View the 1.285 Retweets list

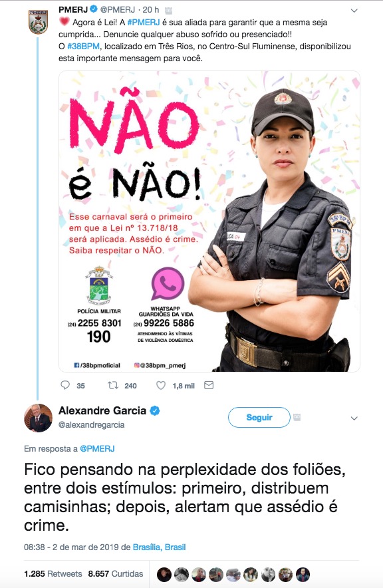click(x=53, y=574)
